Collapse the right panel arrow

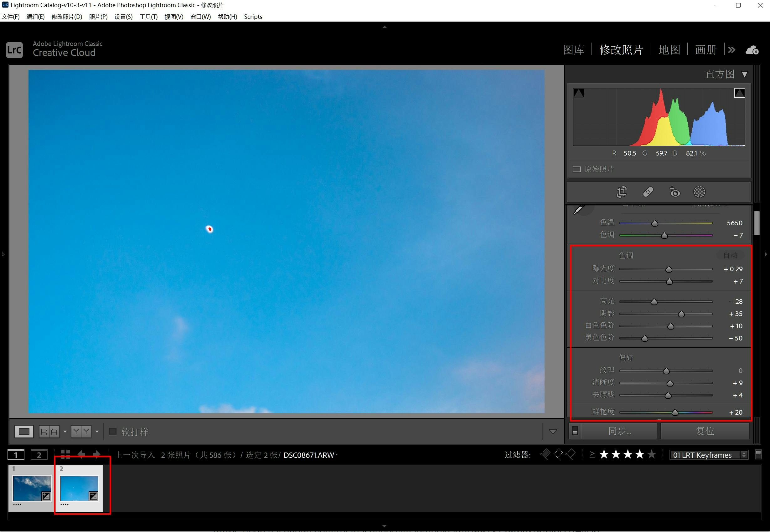(766, 254)
